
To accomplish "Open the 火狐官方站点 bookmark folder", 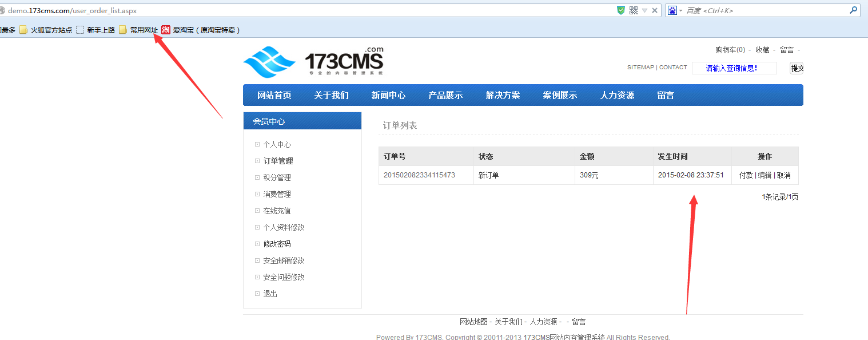I will pyautogui.click(x=46, y=30).
